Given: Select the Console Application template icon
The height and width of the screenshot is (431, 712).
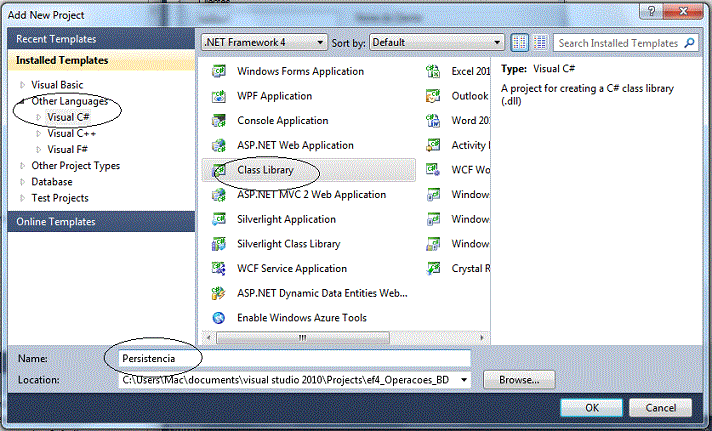Looking at the screenshot, I should pos(219,121).
